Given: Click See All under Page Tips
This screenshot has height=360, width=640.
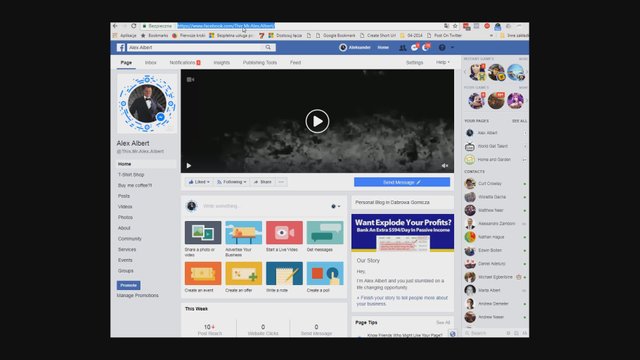Looking at the screenshot, I should (443, 322).
